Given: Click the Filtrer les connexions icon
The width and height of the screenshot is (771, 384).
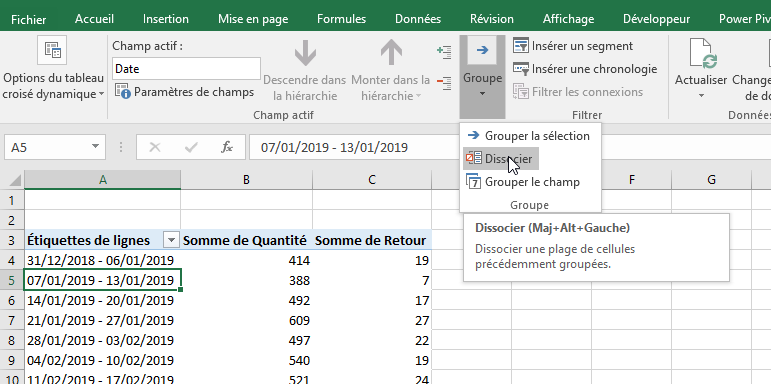Looking at the screenshot, I should pyautogui.click(x=521, y=91).
